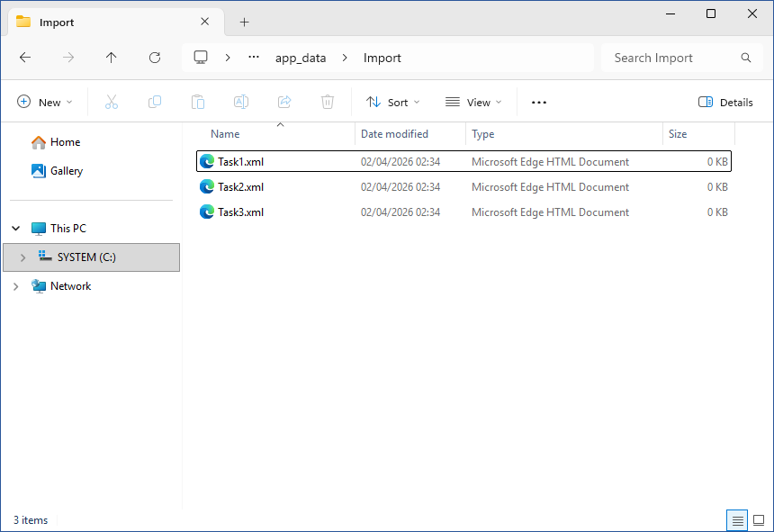Click the Delete trash bin icon
This screenshot has width=774, height=532.
[x=328, y=103]
